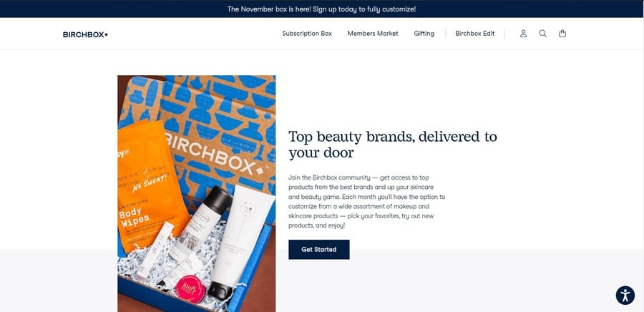Viewport: 644px width, 312px height.
Task: Click the pink lip balm tin
Action: (x=190, y=289)
